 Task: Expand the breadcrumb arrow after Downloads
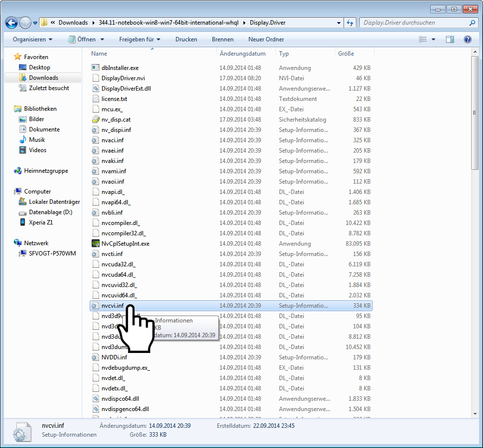point(93,23)
